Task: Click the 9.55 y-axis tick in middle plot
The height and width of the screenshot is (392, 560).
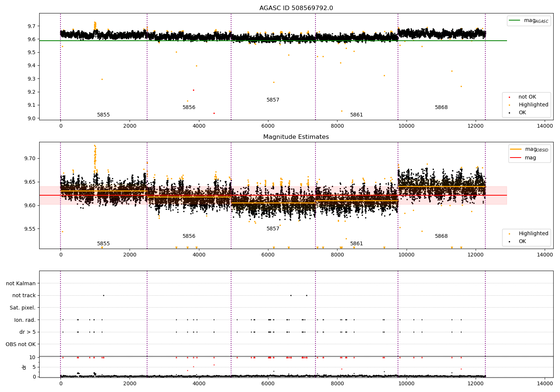Action: (x=30, y=229)
